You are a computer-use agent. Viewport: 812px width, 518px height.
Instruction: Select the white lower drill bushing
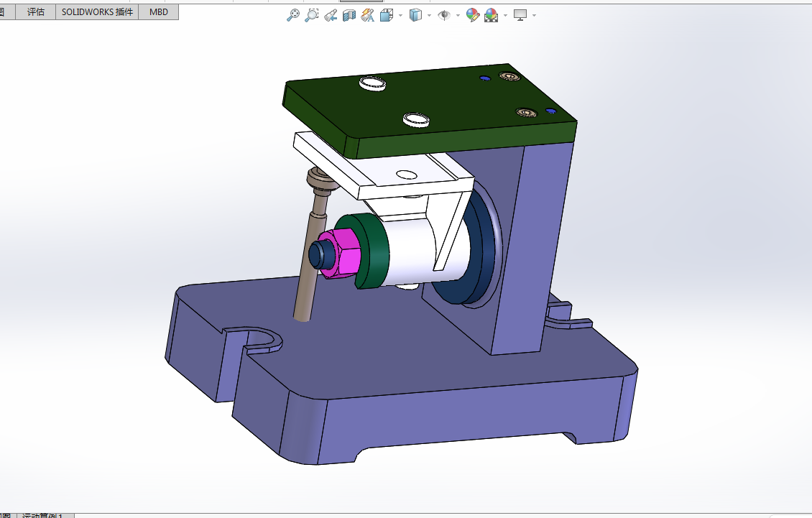click(416, 120)
